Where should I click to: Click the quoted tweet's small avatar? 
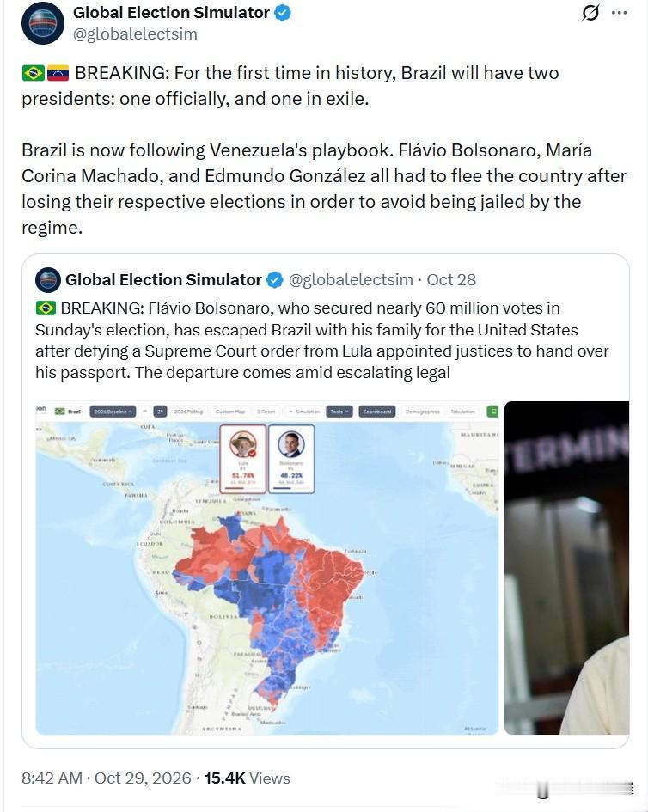[47, 280]
